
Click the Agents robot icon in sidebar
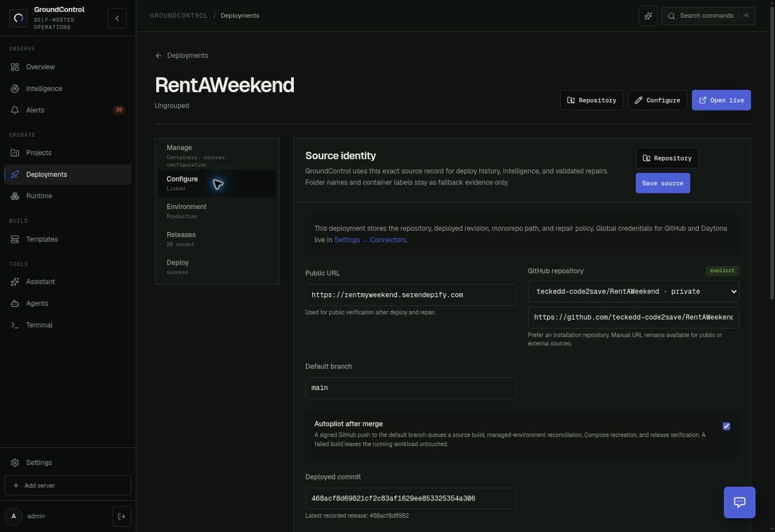tap(15, 304)
